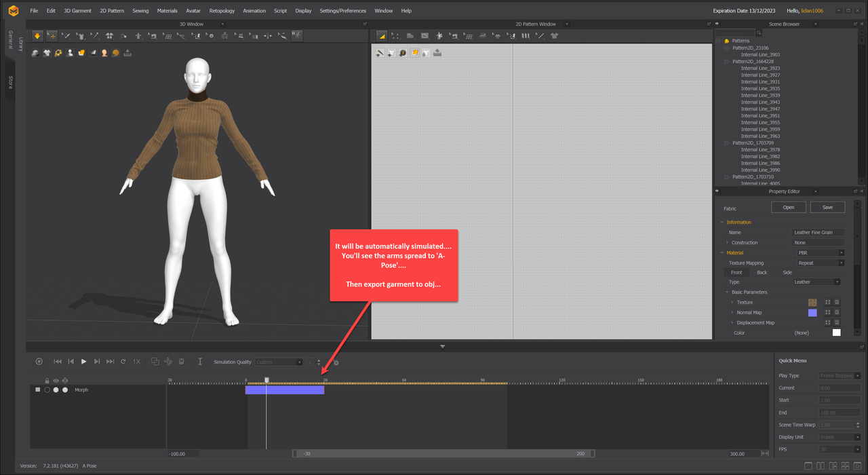Click the Simulate down-arrow tool

[x=37, y=36]
